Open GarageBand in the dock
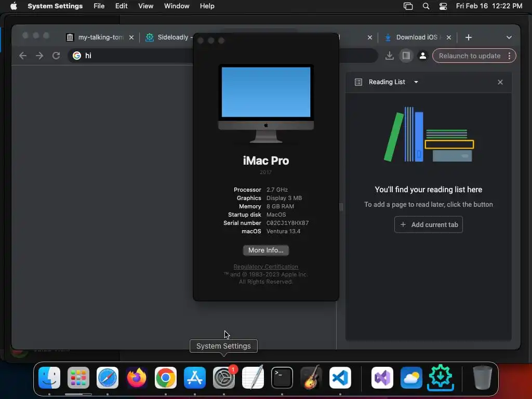Viewport: 532px width, 399px height. (x=311, y=378)
